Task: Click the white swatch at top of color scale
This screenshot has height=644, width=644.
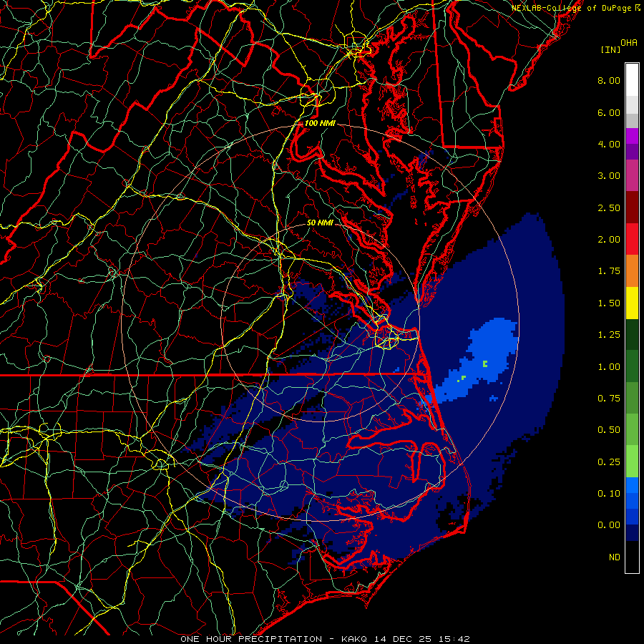Action: click(632, 80)
